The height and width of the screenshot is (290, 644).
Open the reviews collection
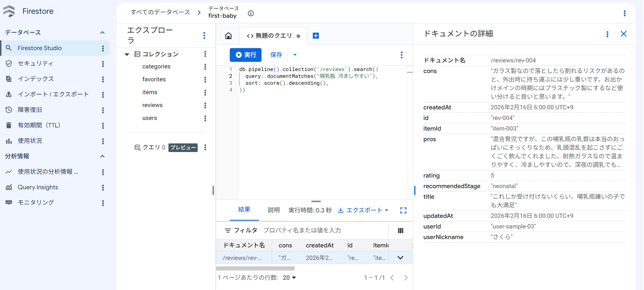click(x=152, y=105)
